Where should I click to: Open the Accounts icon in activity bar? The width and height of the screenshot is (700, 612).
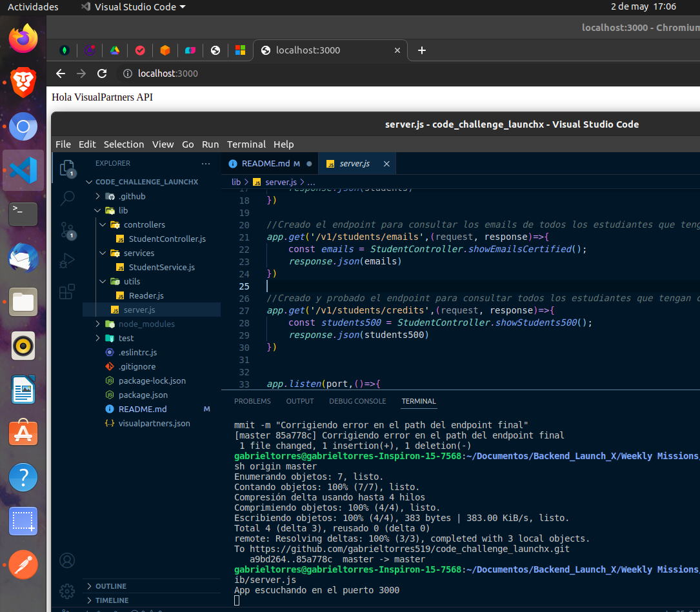pos(66,560)
